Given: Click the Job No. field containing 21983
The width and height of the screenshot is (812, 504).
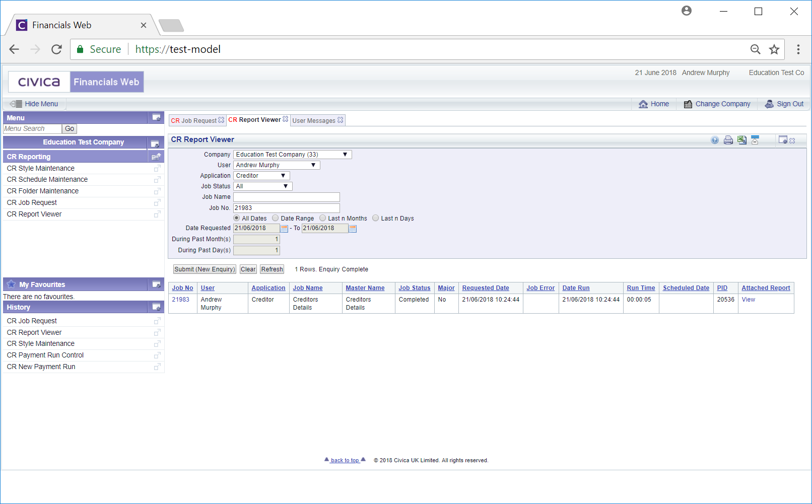Looking at the screenshot, I should point(287,208).
